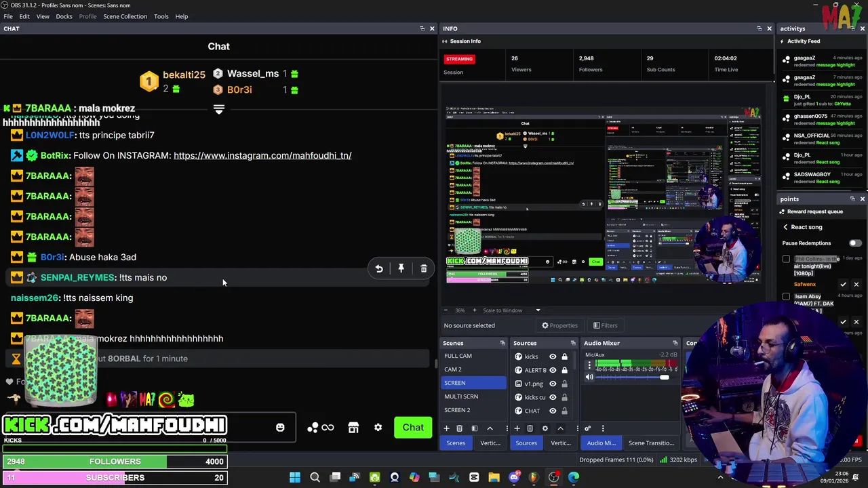
Task: Select the FULL CAM scene
Action: coord(473,356)
